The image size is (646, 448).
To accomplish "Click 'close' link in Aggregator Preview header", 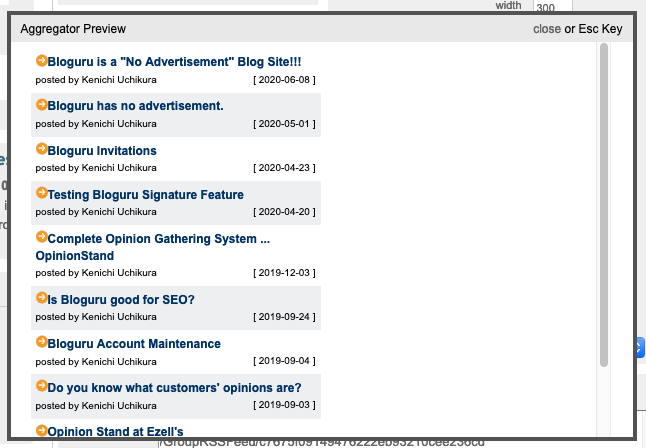I will (547, 29).
